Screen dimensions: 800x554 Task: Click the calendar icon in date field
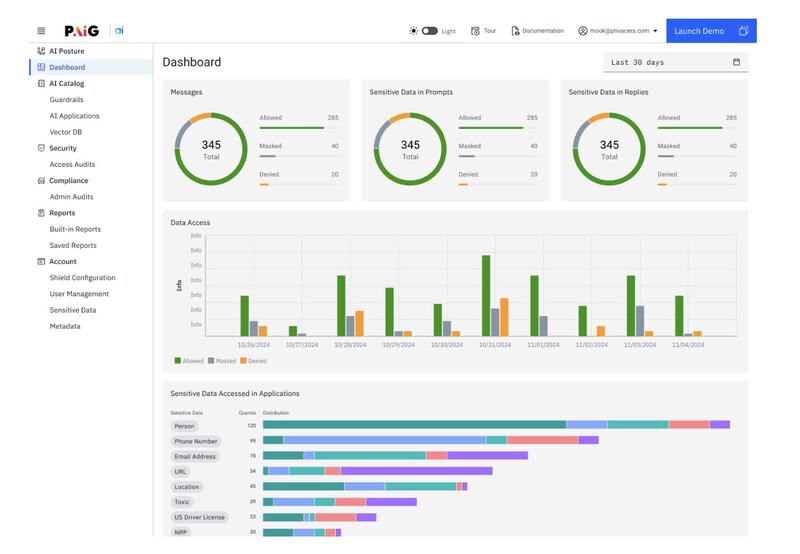[x=736, y=62]
